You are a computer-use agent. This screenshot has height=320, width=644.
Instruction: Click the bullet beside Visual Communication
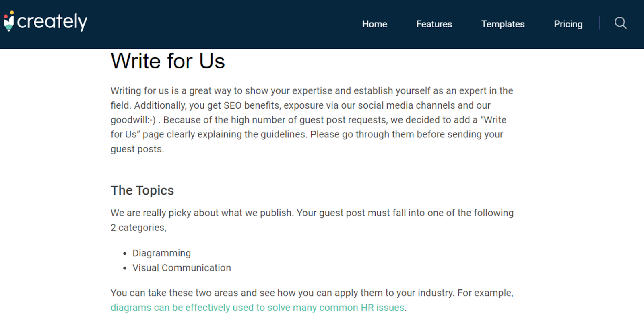[125, 268]
